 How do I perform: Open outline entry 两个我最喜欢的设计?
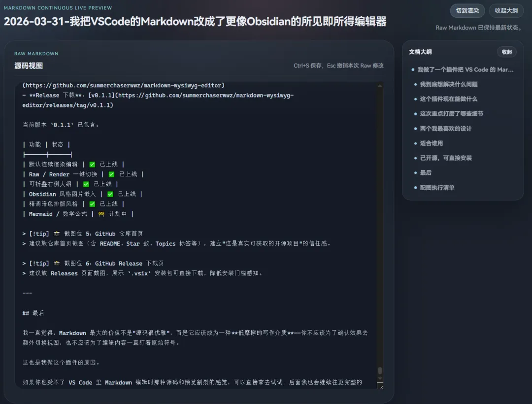(x=445, y=129)
